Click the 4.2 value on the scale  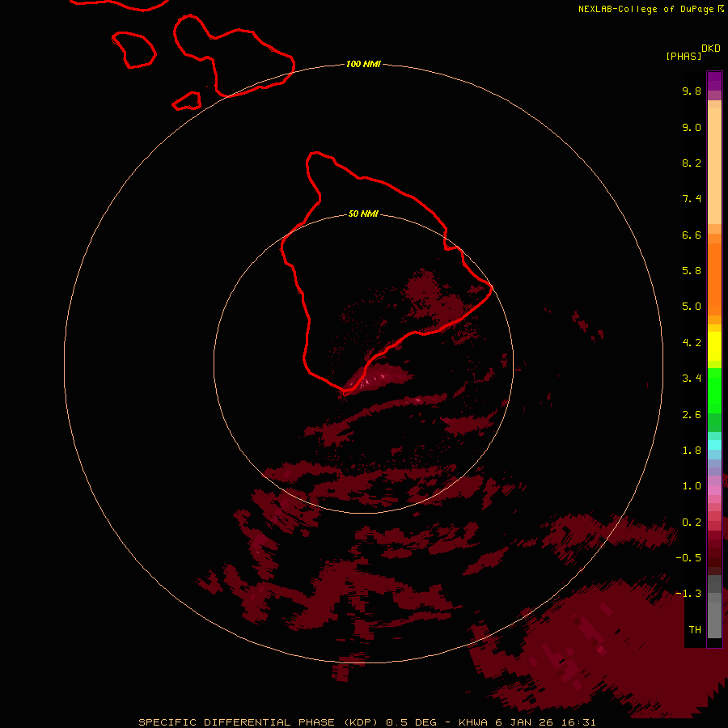click(x=692, y=343)
